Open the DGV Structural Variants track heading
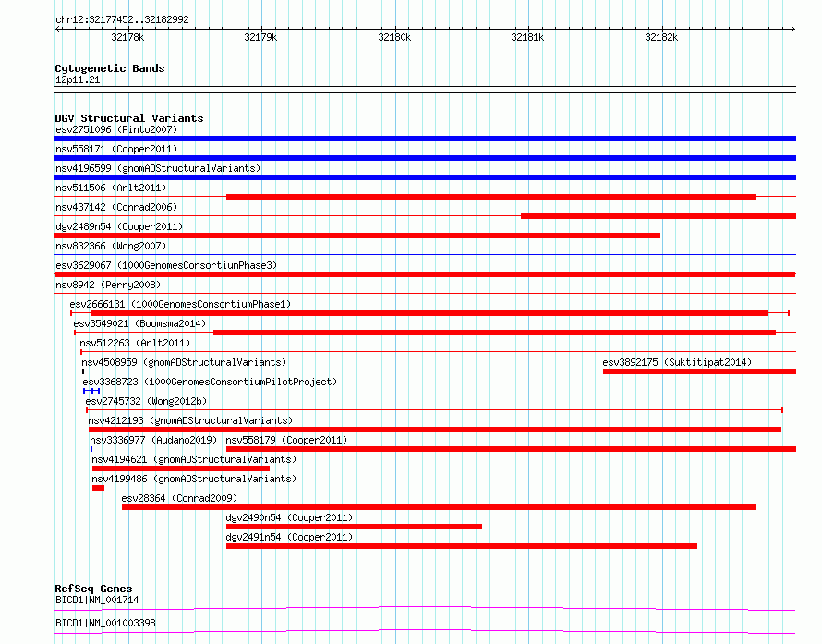Image resolution: width=822 pixels, height=644 pixels. (129, 118)
